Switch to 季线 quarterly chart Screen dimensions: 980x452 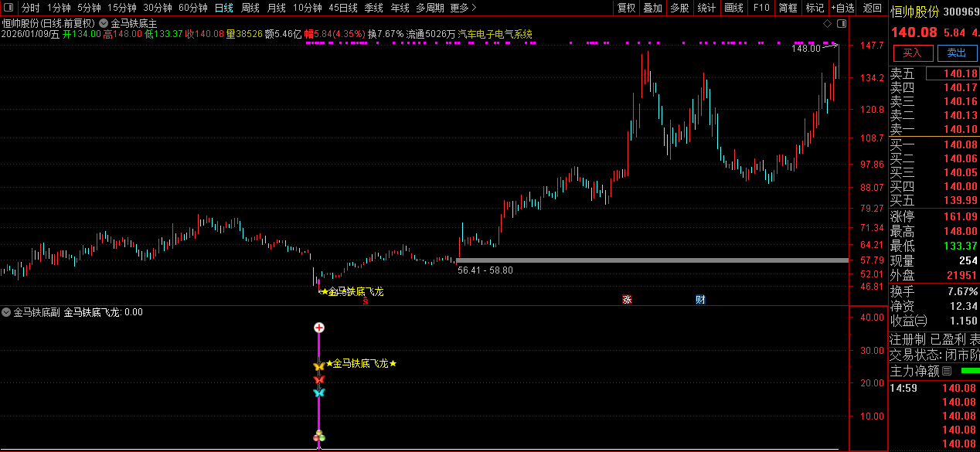(374, 8)
